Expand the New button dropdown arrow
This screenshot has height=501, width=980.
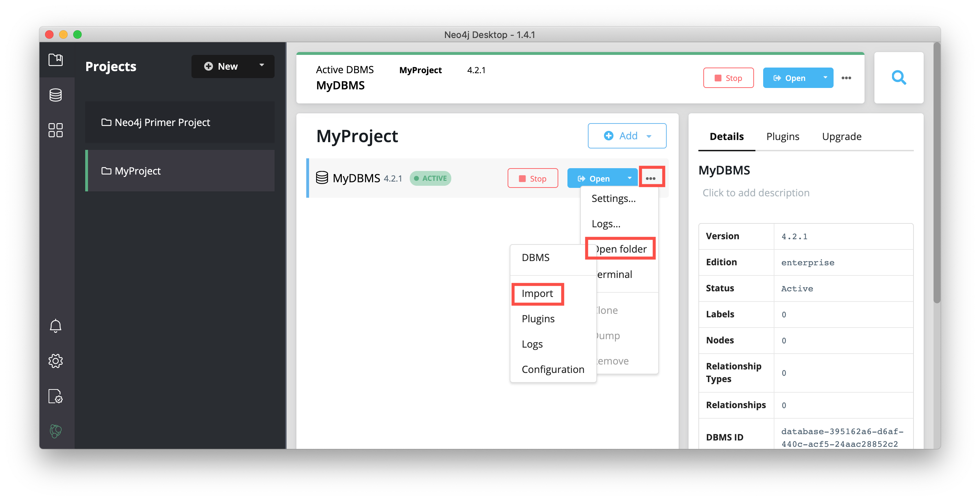pos(262,66)
